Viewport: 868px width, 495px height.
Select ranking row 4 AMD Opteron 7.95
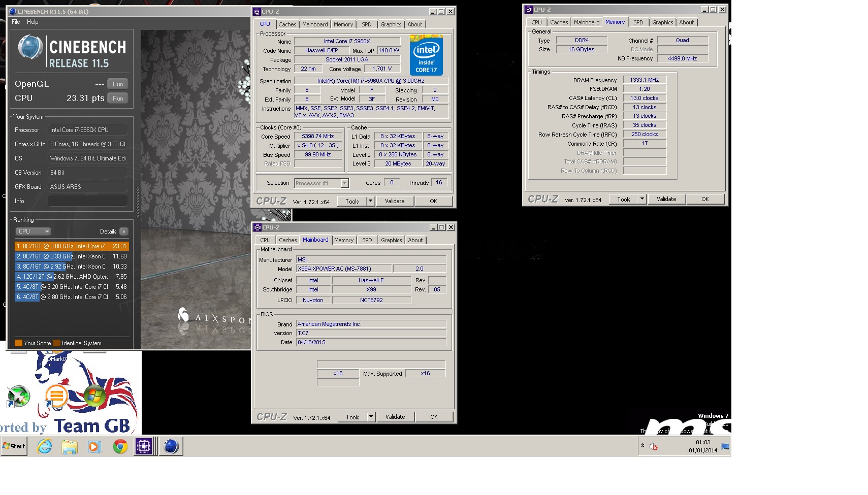72,277
